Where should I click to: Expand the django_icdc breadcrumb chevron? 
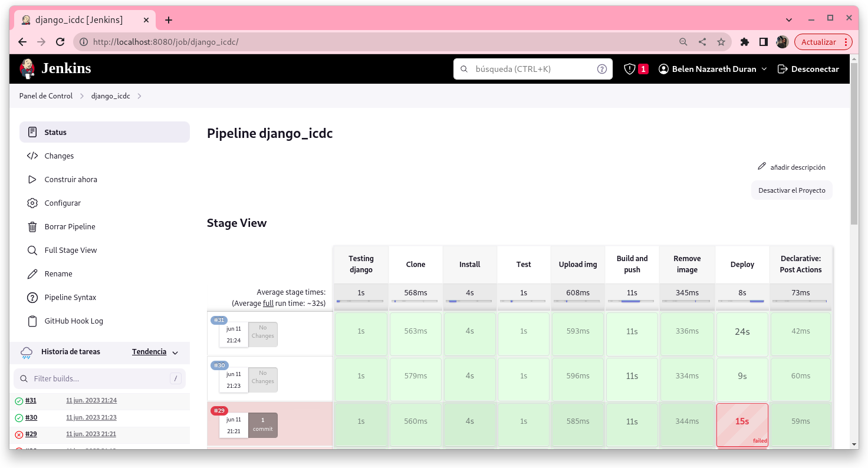click(x=140, y=96)
